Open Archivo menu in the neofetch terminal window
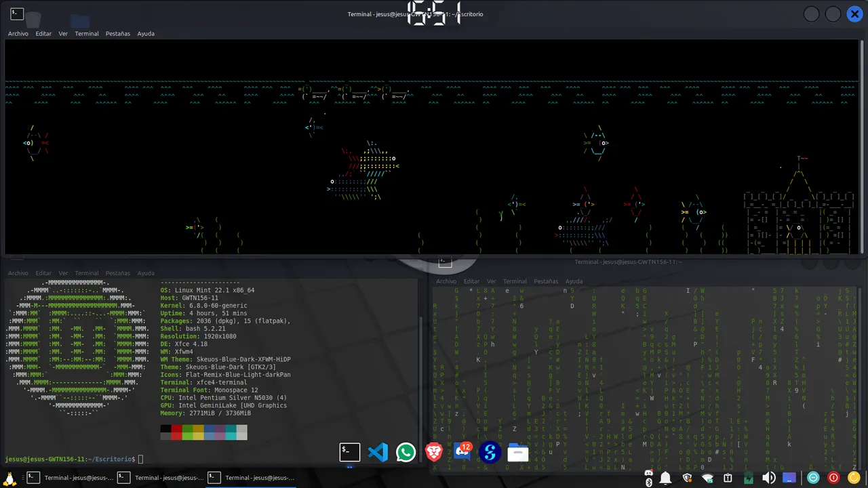The image size is (868, 488). tap(18, 273)
